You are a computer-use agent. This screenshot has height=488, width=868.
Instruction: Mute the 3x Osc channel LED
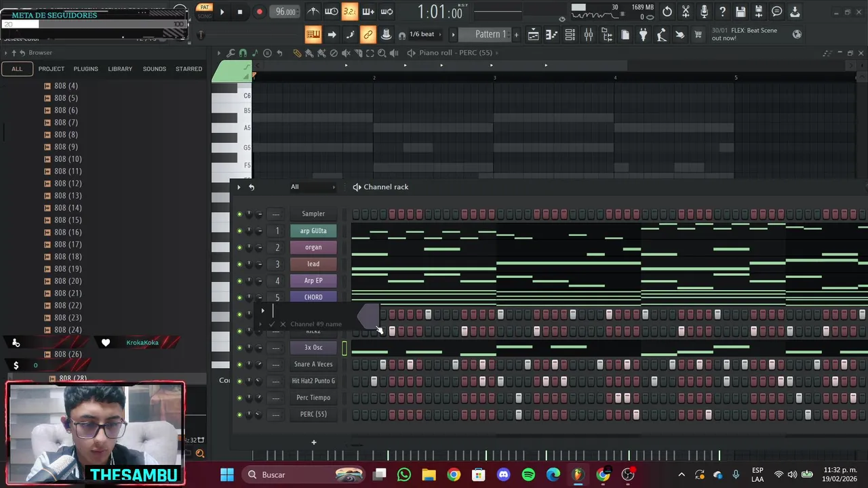tap(239, 348)
